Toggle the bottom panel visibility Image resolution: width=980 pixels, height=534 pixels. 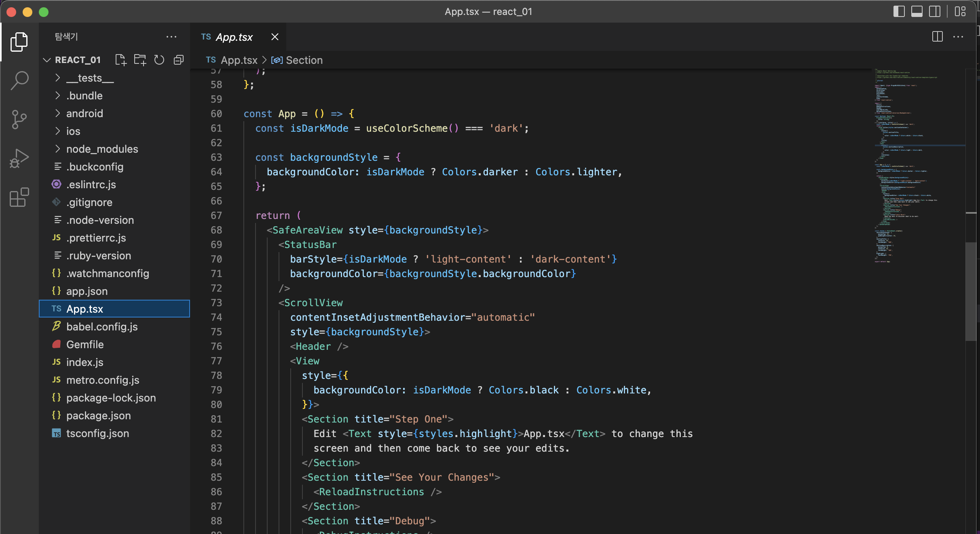click(917, 12)
